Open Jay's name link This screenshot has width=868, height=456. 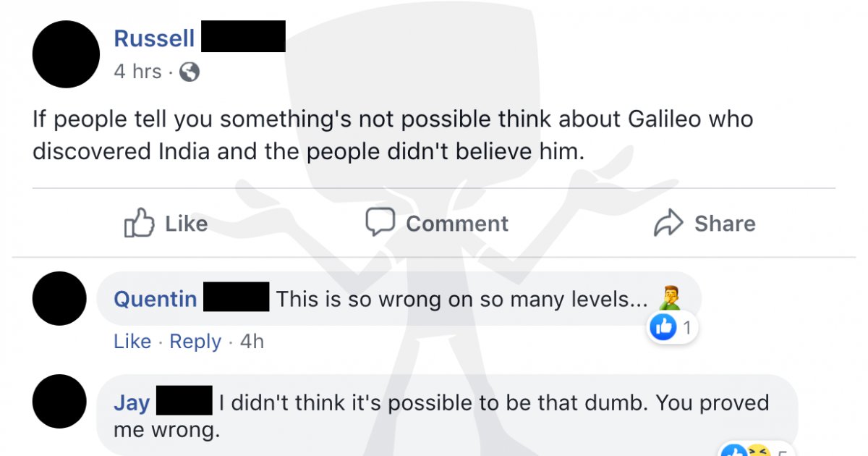[132, 402]
